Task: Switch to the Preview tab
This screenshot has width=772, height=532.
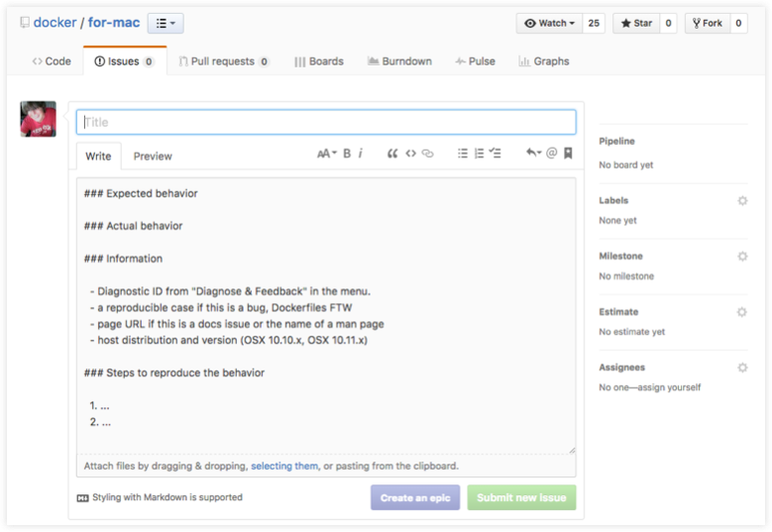Action: point(153,157)
